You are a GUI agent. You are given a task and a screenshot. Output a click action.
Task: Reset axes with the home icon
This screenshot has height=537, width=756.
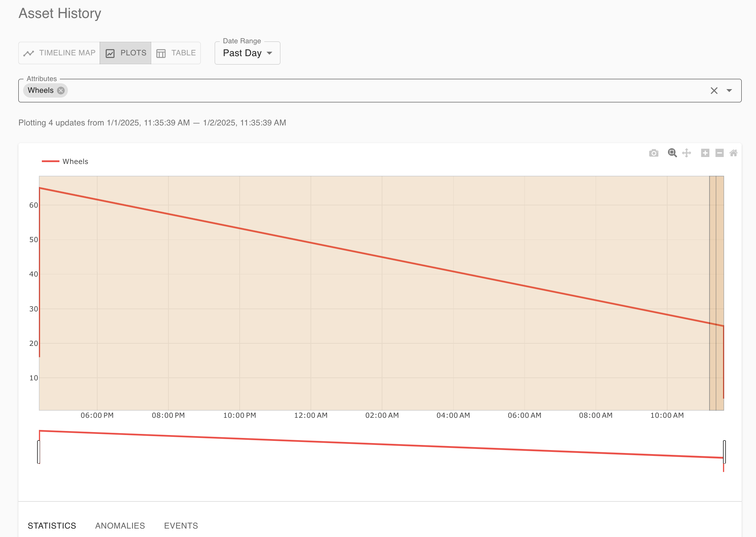(x=733, y=153)
